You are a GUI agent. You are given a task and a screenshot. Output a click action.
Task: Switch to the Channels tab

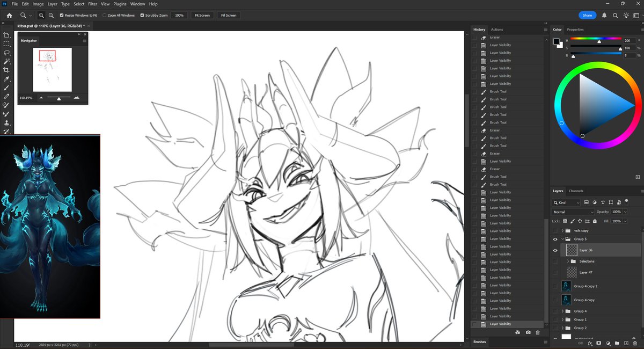576,191
